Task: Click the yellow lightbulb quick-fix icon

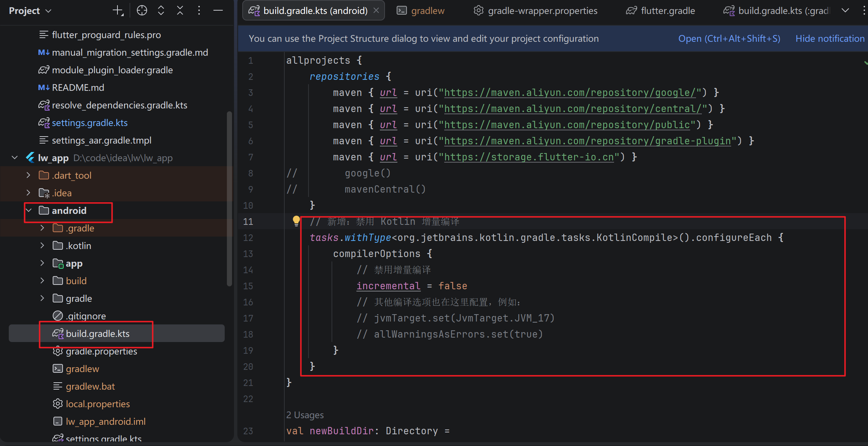Action: tap(296, 220)
